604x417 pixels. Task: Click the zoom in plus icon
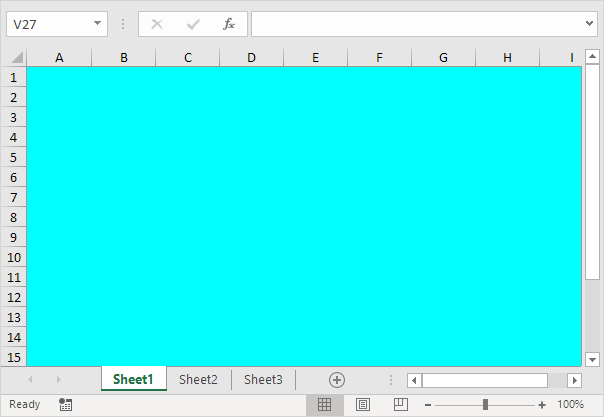click(542, 405)
